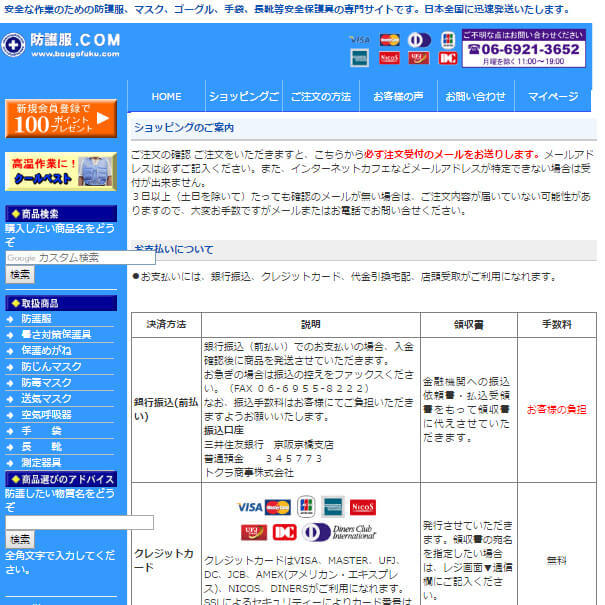Open the 長靴 category link
The image size is (605, 605).
tap(42, 447)
